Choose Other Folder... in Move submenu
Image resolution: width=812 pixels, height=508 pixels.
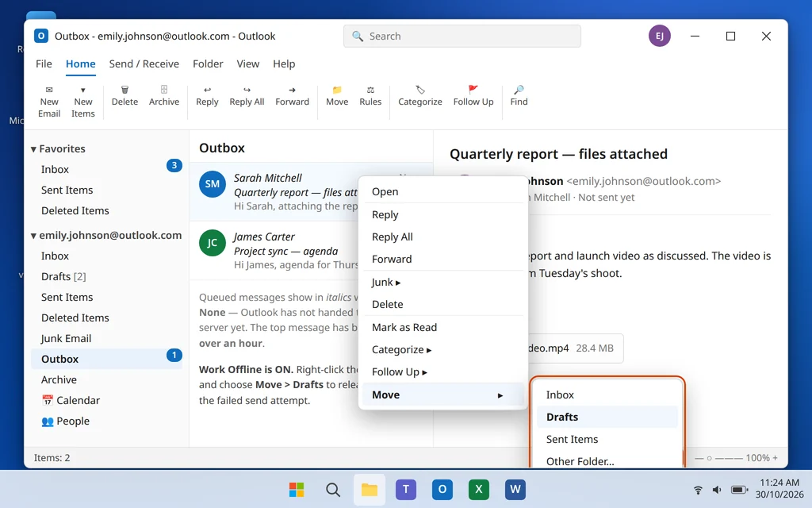pos(607,461)
